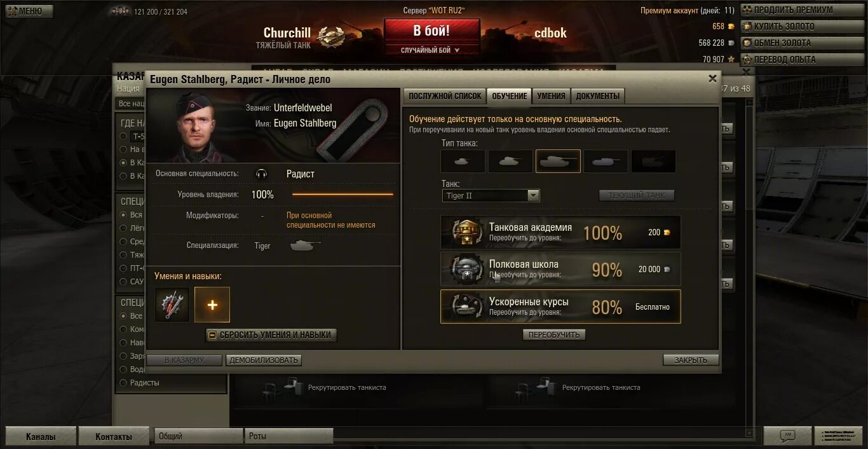Screen dimensions: 868x449
Task: Select the ПТ-САУ radio button
Action: click(x=123, y=268)
